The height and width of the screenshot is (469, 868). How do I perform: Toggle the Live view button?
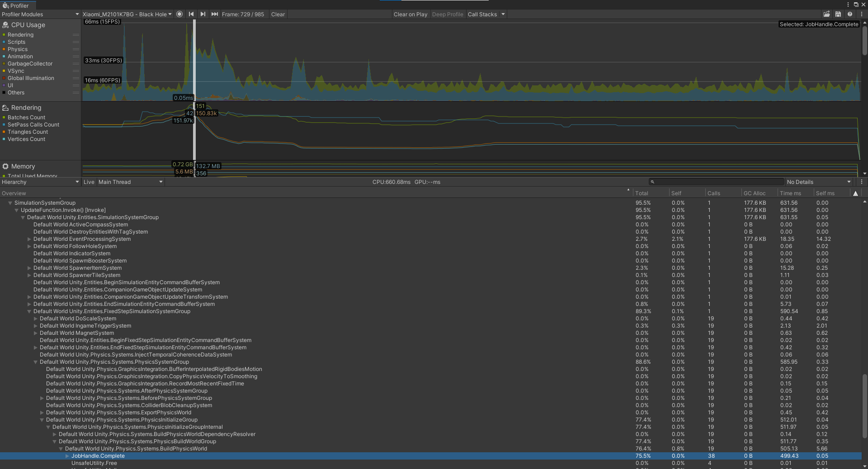(x=89, y=182)
